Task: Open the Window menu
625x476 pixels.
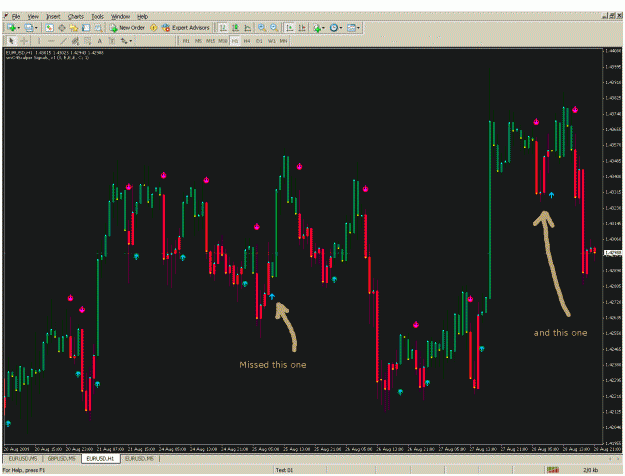Action: pyautogui.click(x=120, y=16)
